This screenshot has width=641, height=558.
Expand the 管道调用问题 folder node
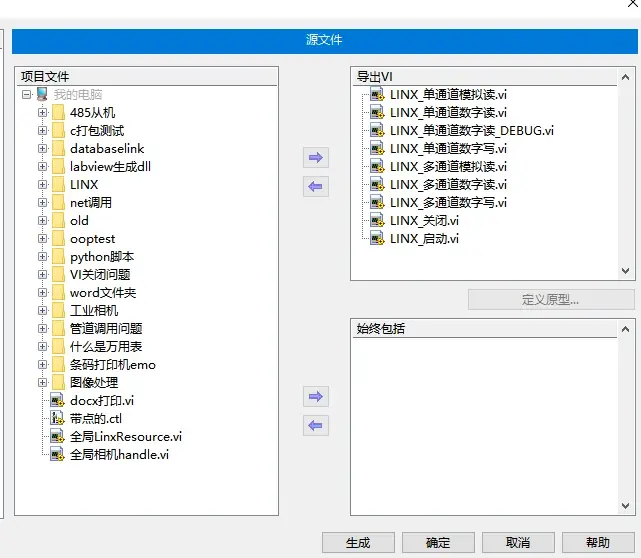(43, 328)
